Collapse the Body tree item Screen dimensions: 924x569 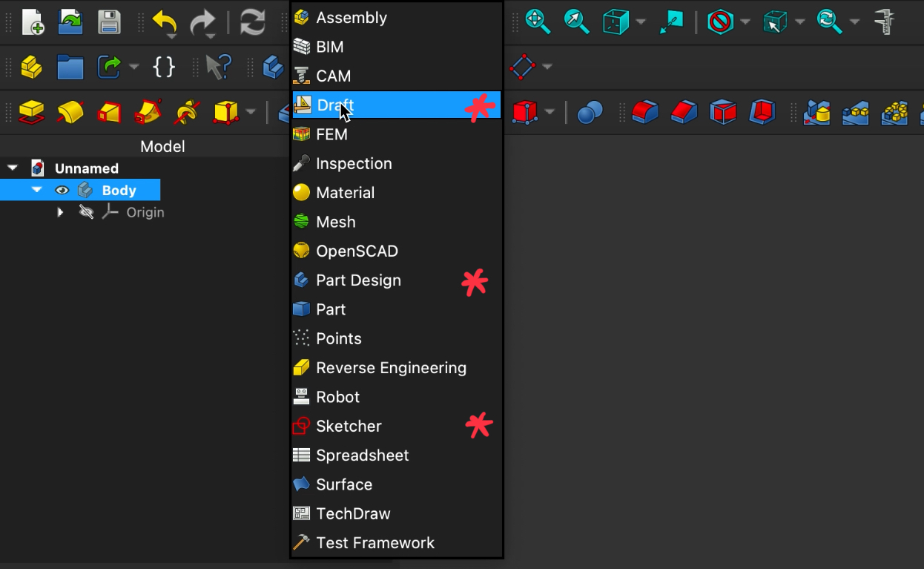pos(36,190)
